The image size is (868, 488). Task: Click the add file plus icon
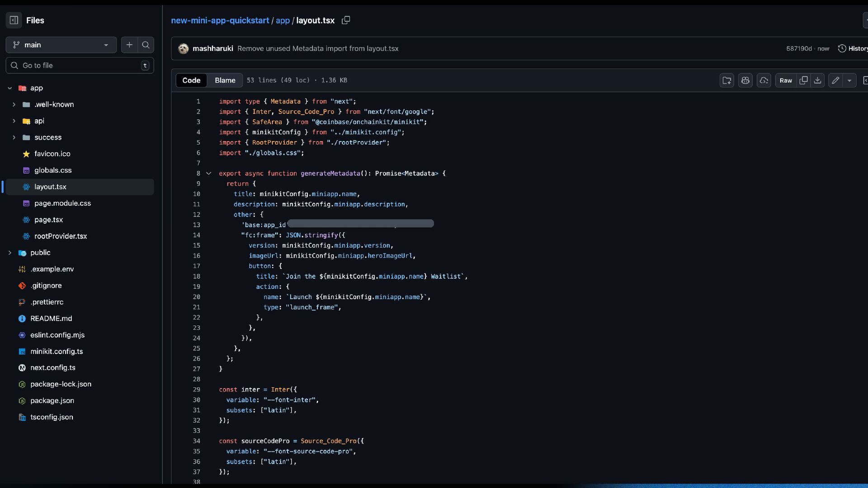[x=129, y=45]
